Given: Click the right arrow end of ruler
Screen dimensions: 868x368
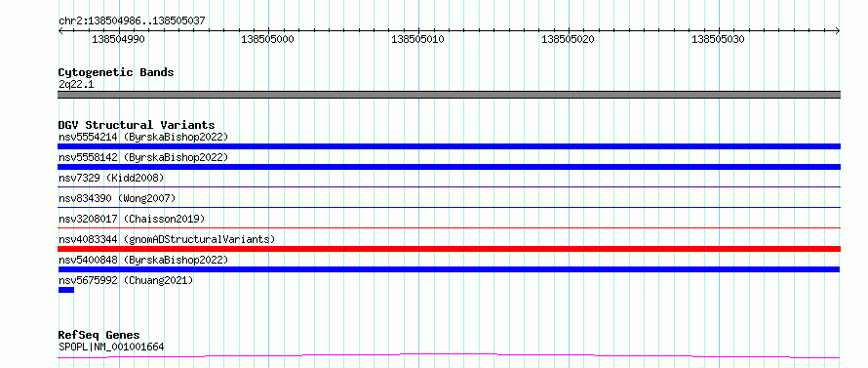Looking at the screenshot, I should tap(838, 31).
